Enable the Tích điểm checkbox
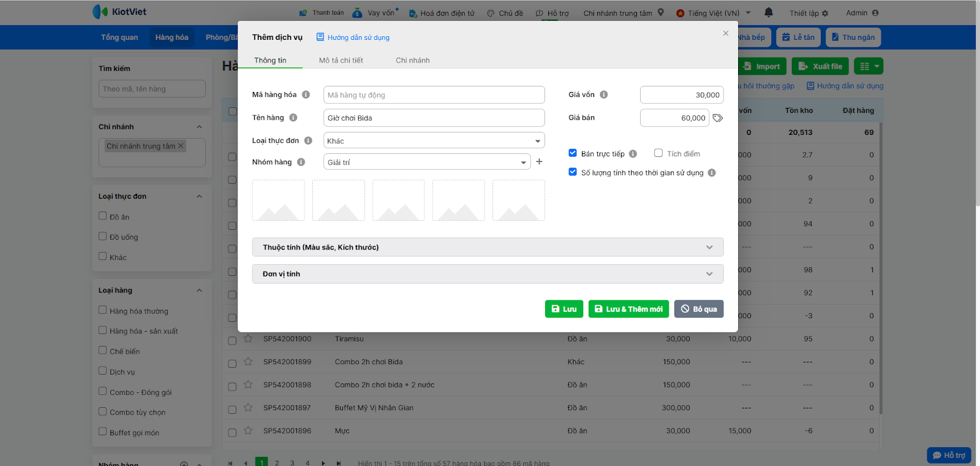The image size is (980, 466). (658, 153)
